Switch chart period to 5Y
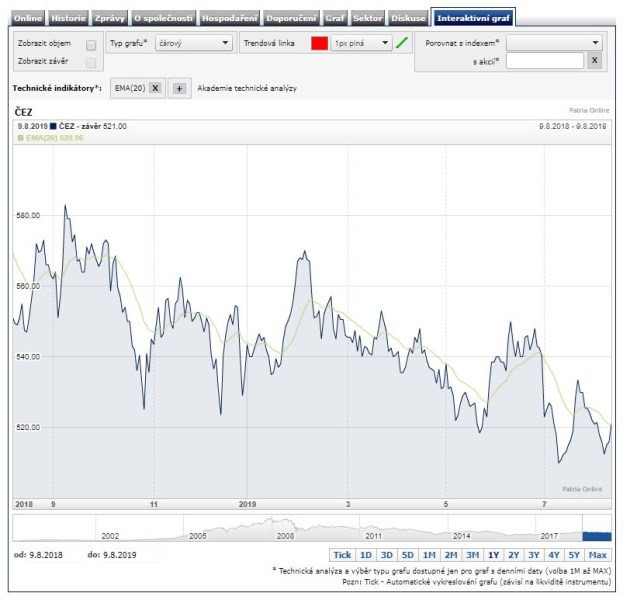Image resolution: width=630 pixels, height=600 pixels. click(574, 555)
